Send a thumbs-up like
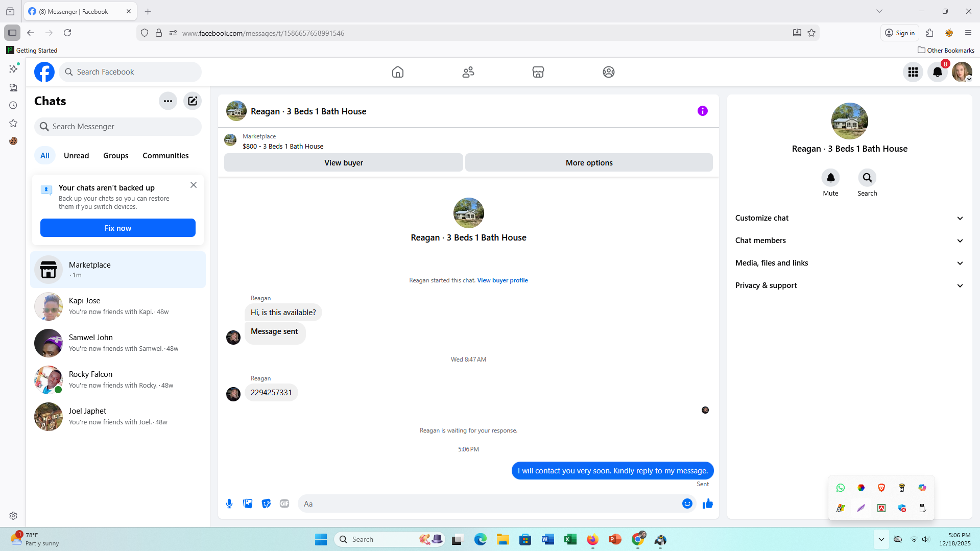The image size is (980, 551). pos(708,504)
